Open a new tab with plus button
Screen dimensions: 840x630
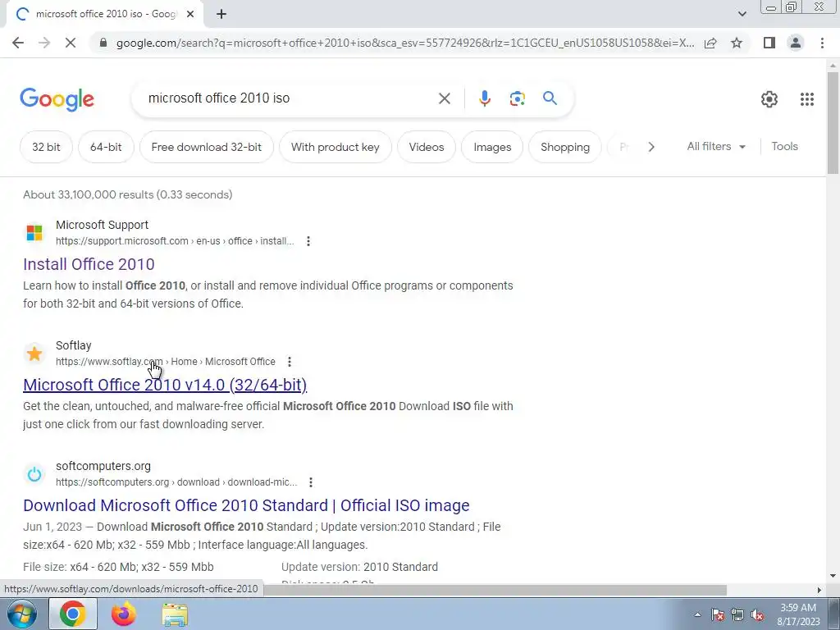(221, 15)
